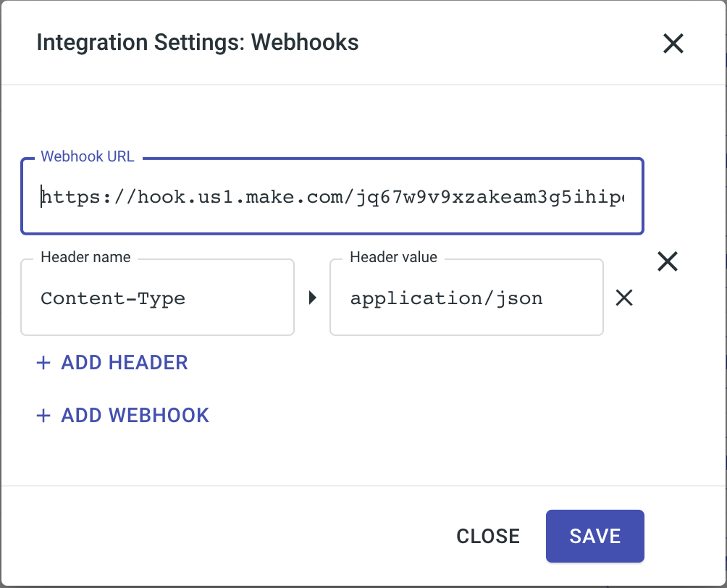This screenshot has width=727, height=588.
Task: Place cursor in the Content-Type text
Action: coord(113,298)
